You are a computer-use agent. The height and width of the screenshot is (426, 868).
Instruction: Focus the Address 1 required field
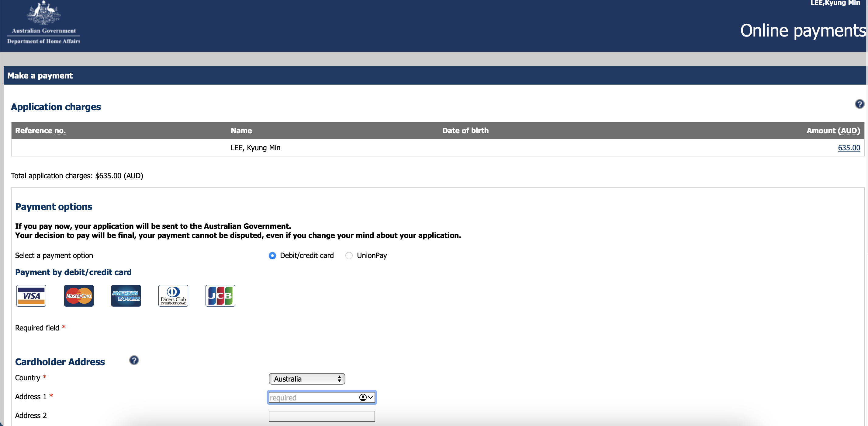point(322,397)
